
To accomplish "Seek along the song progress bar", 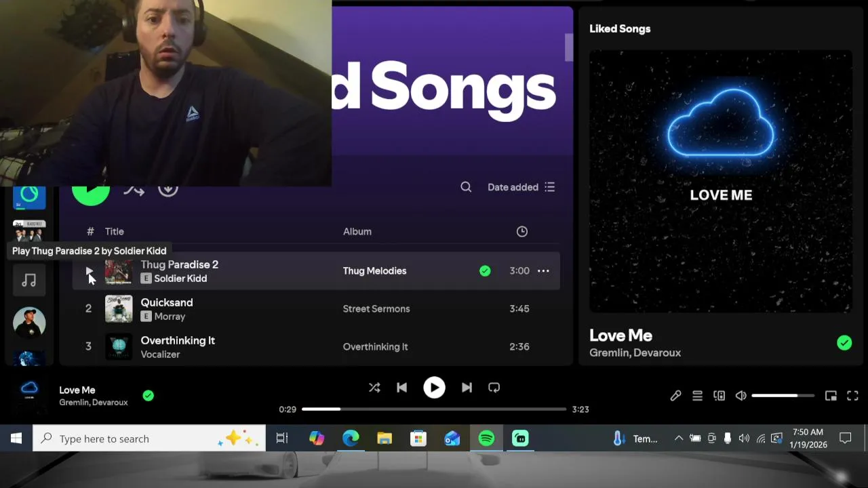I will tap(434, 409).
